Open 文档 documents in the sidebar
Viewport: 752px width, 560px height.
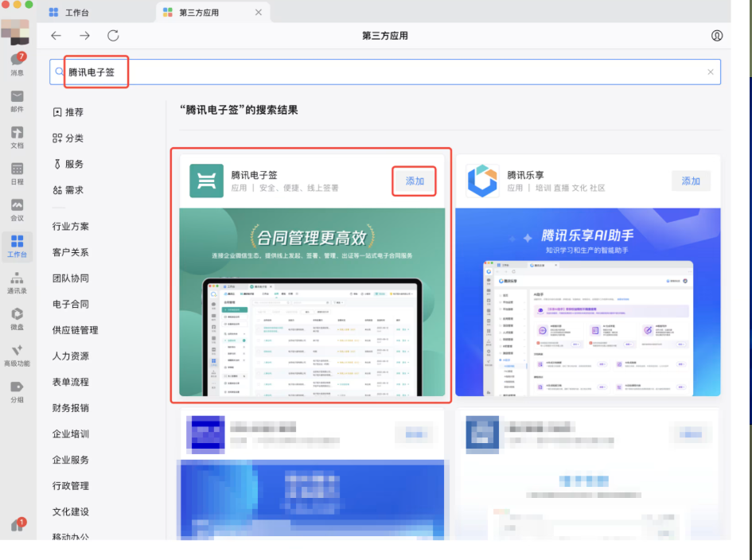pyautogui.click(x=17, y=137)
